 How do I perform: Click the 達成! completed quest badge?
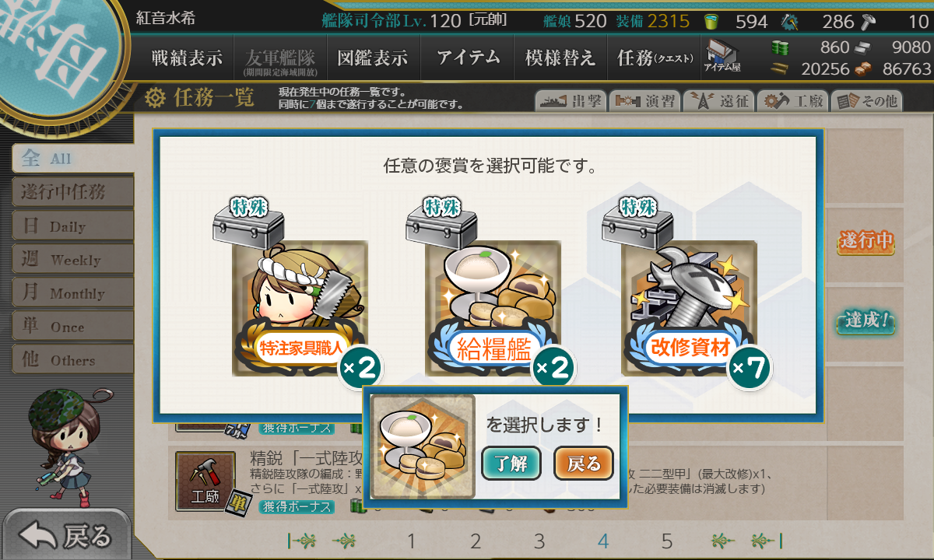[x=866, y=320]
